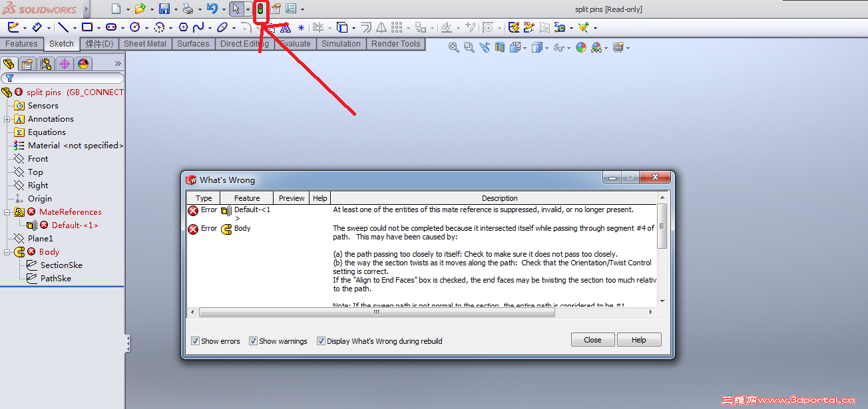Collapse the Body feature tree node

[7, 252]
